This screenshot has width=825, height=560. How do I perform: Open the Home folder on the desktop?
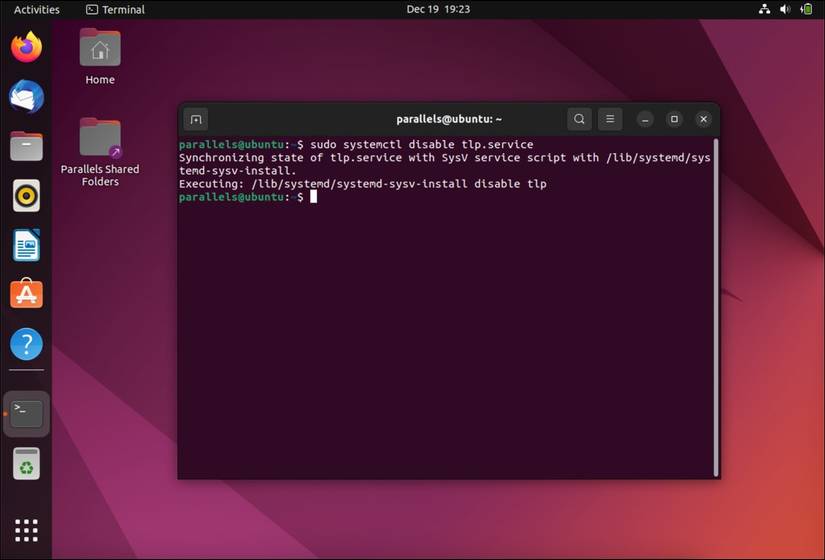(x=100, y=56)
